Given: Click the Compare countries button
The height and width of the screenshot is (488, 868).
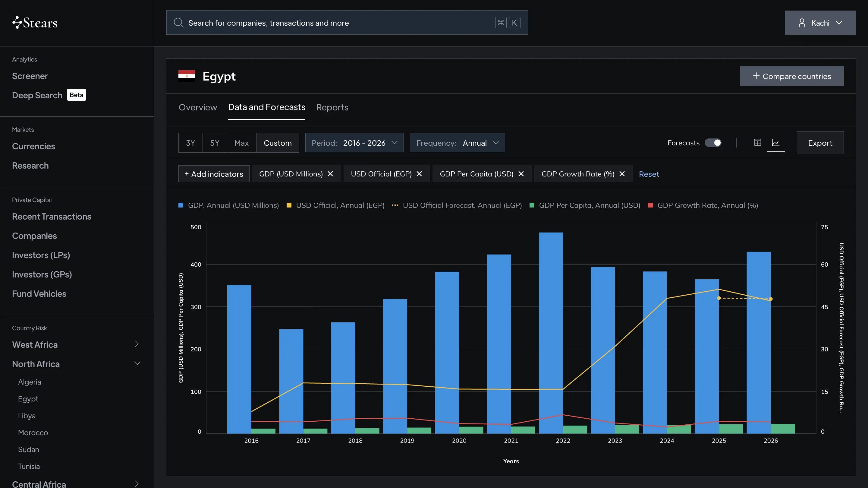Looking at the screenshot, I should [x=792, y=76].
